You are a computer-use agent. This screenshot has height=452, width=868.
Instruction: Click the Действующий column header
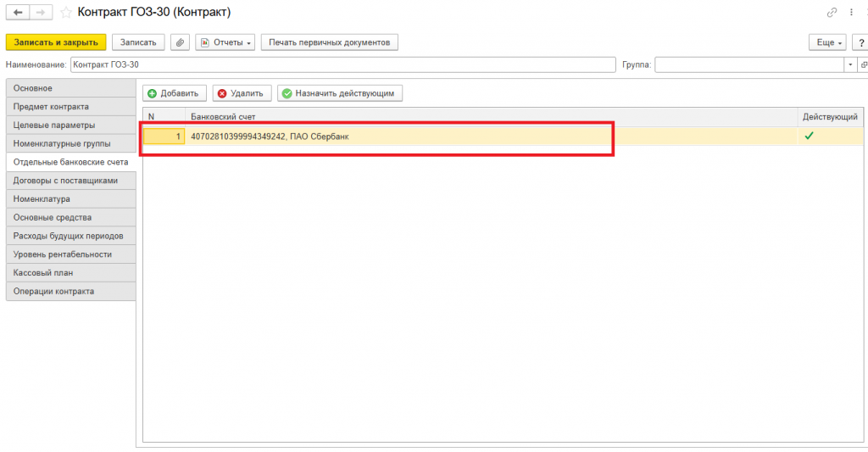click(831, 117)
